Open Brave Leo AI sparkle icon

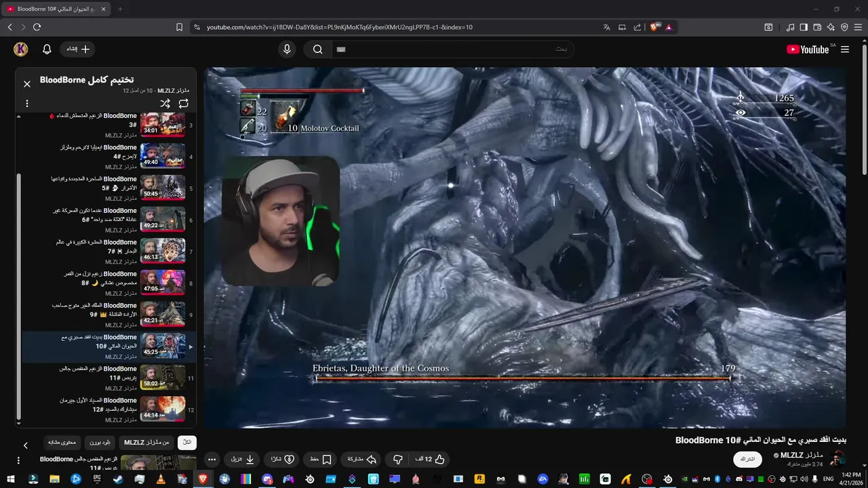[x=831, y=27]
